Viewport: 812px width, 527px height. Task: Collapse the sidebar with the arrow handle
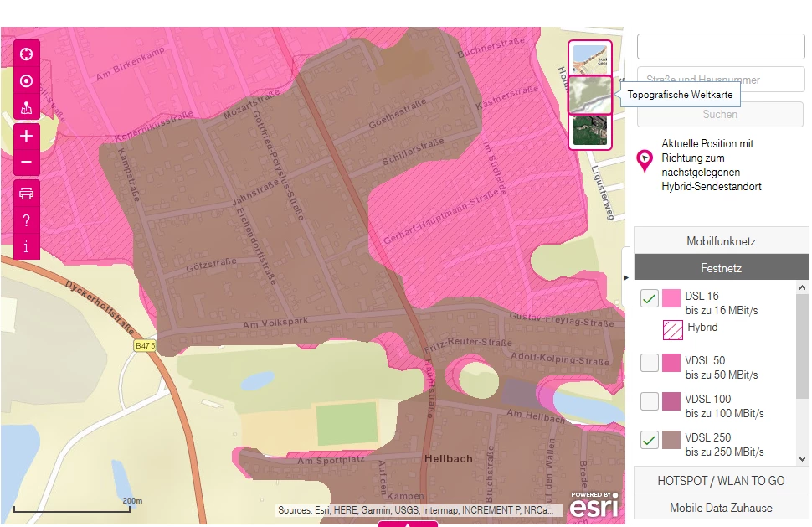point(626,278)
